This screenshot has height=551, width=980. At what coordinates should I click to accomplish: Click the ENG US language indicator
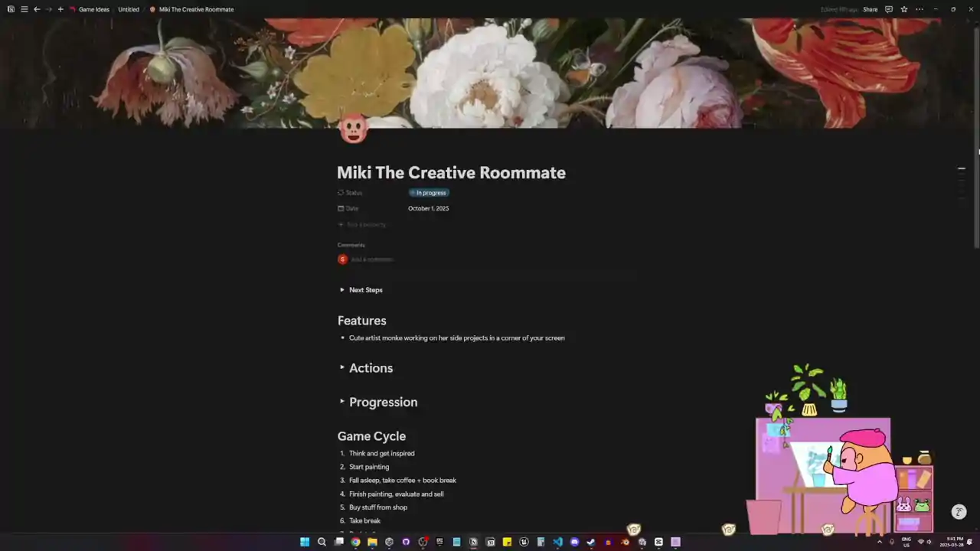click(x=906, y=542)
